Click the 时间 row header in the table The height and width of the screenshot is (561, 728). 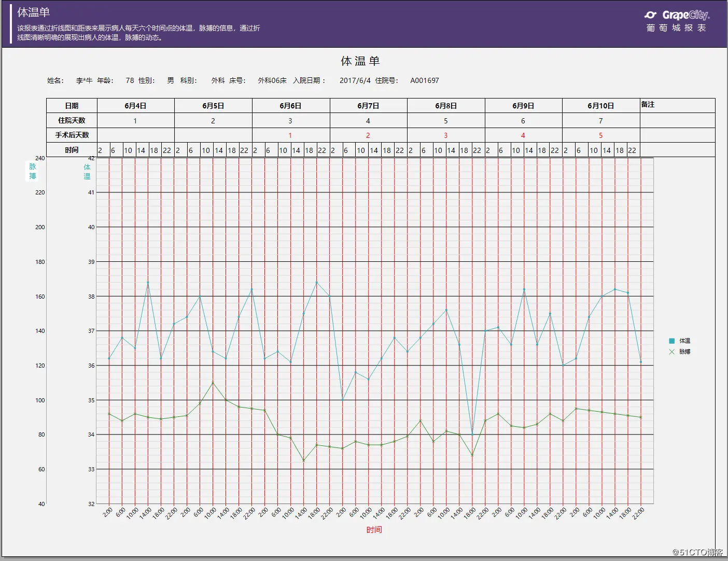point(72,150)
